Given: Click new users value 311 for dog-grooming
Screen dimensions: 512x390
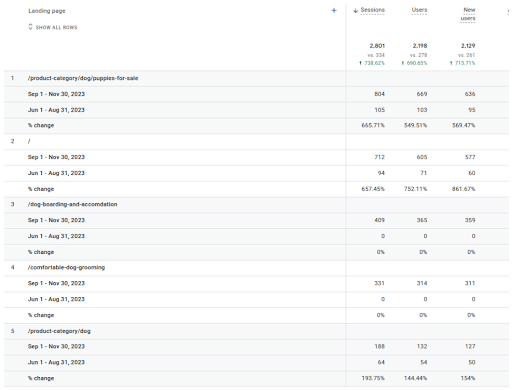Looking at the screenshot, I should click(x=470, y=283).
